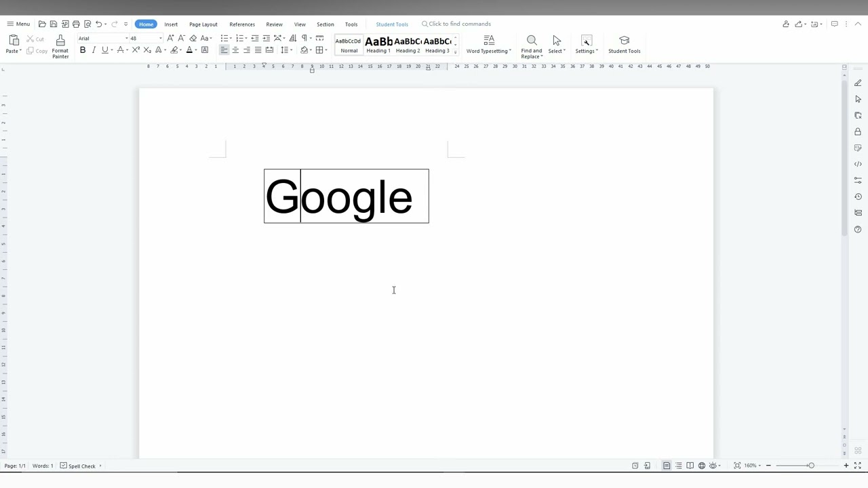Open the Review tab
Image resolution: width=868 pixels, height=488 pixels.
click(x=274, y=24)
